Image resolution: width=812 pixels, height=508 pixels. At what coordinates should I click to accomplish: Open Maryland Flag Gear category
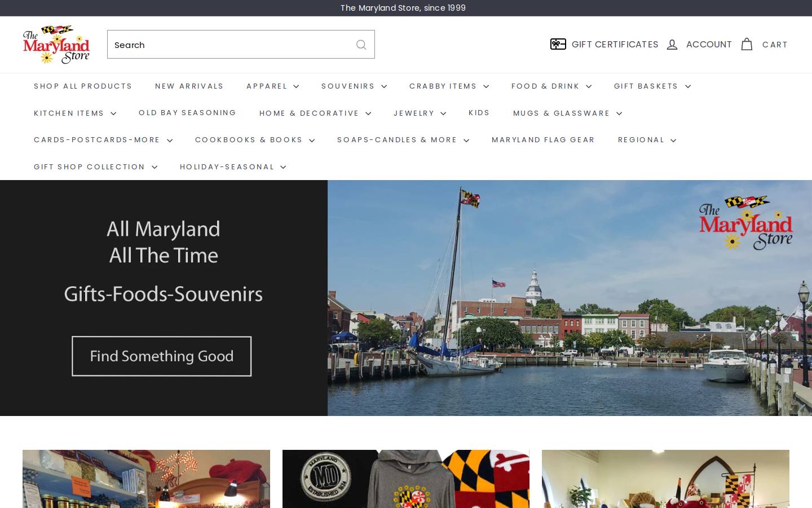pyautogui.click(x=543, y=140)
